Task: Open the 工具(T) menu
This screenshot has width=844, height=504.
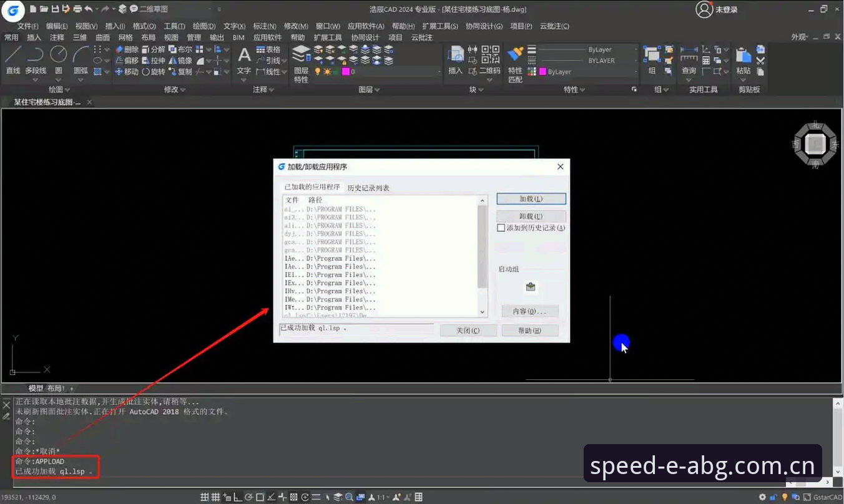Action: [174, 26]
